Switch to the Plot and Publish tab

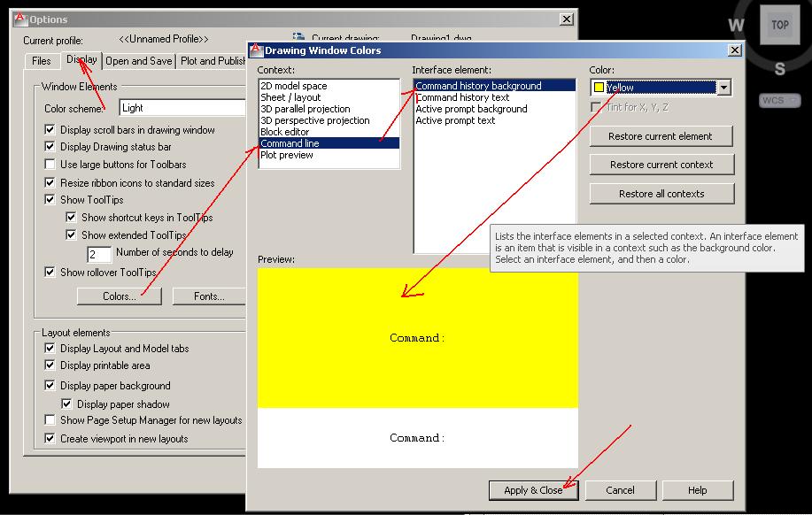211,61
